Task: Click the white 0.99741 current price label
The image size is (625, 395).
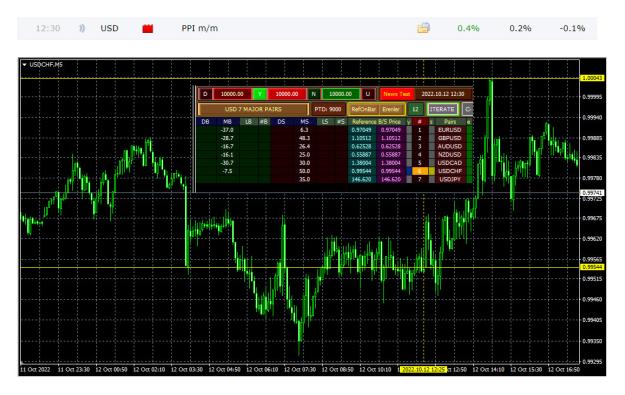Action: pyautogui.click(x=593, y=193)
